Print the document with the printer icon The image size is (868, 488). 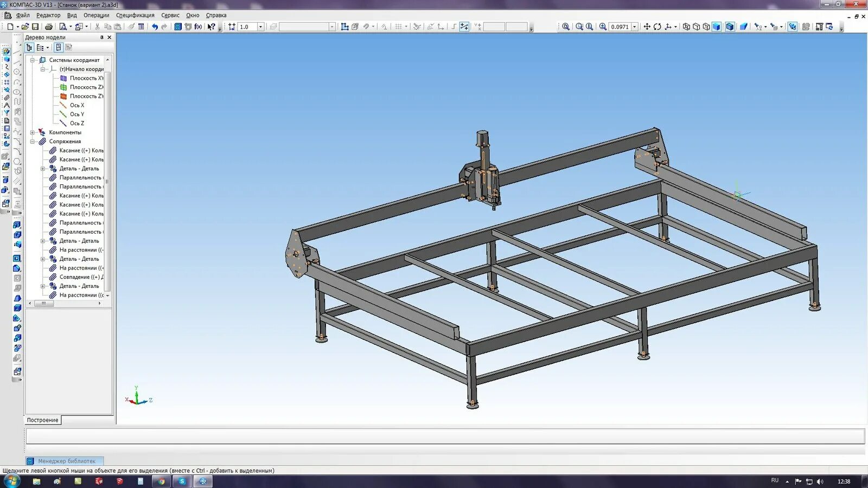point(49,27)
